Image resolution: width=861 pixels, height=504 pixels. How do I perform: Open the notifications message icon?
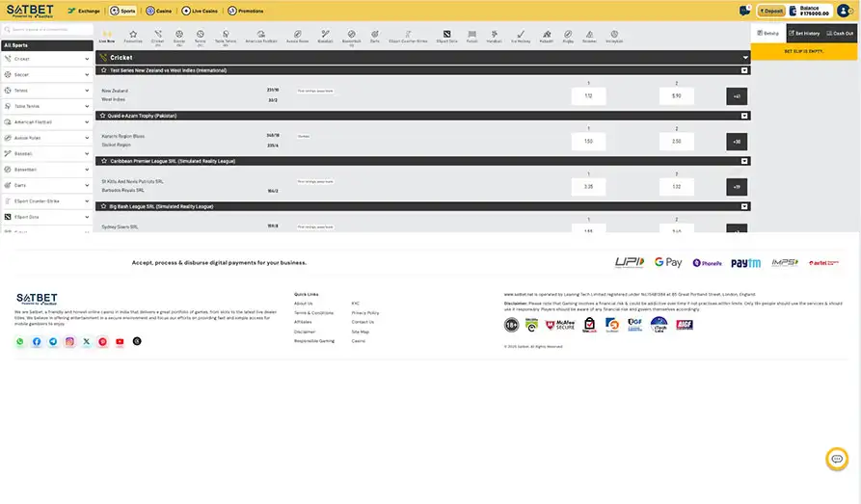744,11
